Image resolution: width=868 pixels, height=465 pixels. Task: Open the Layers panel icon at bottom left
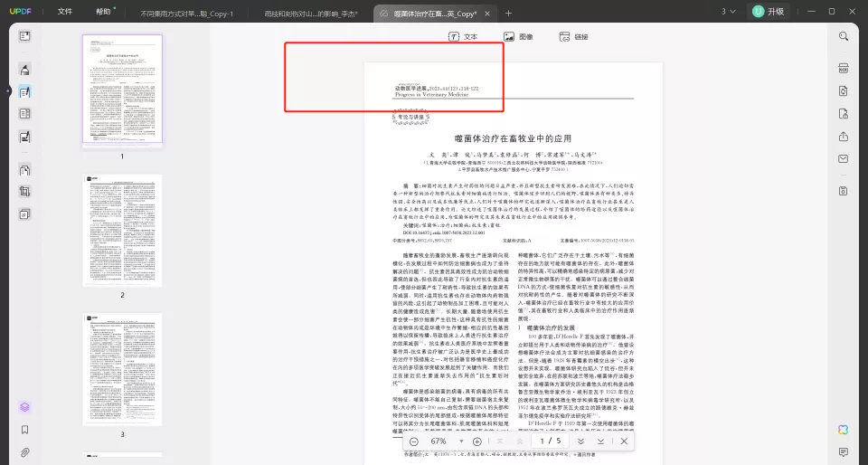coord(24,407)
